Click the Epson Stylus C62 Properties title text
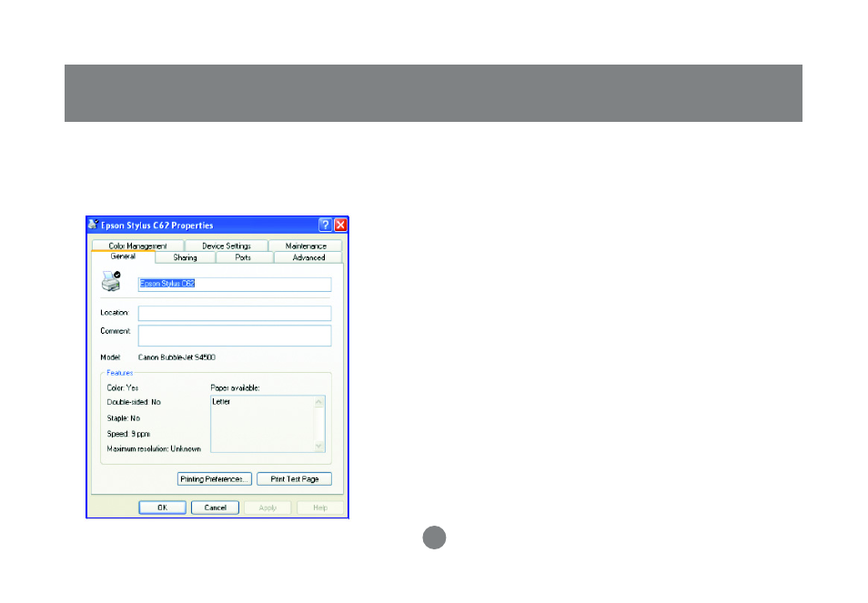 click(x=156, y=226)
